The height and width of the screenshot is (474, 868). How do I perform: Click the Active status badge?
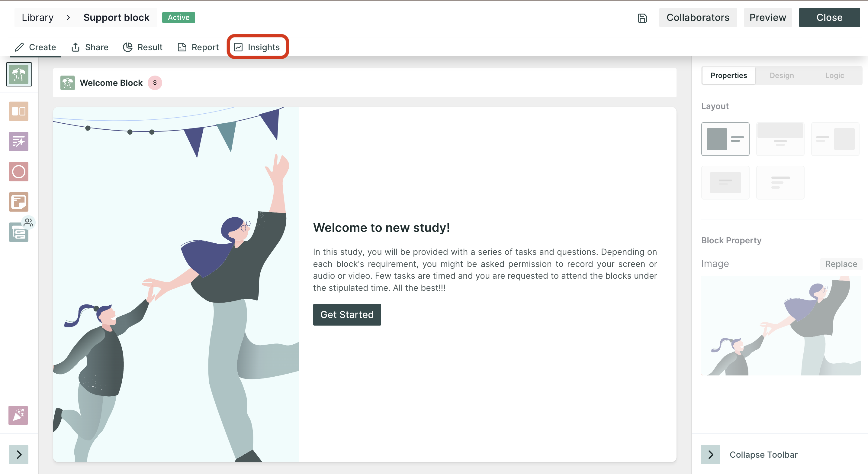pyautogui.click(x=178, y=18)
